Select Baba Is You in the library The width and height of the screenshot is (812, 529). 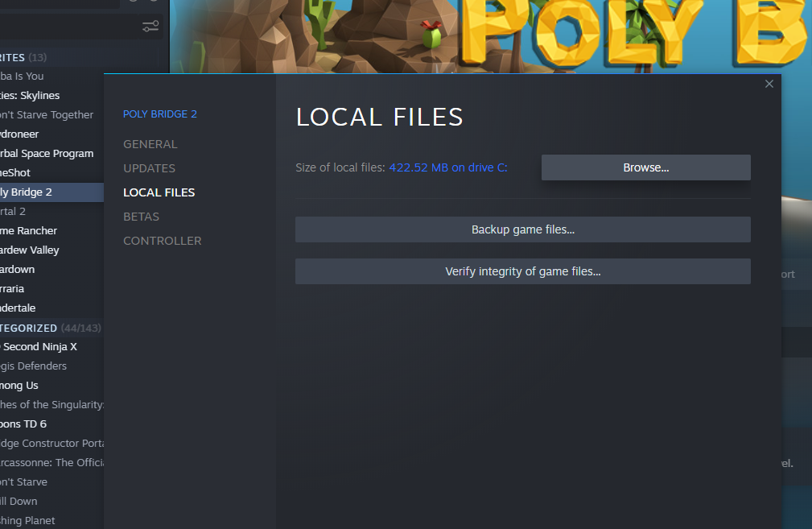(52, 76)
